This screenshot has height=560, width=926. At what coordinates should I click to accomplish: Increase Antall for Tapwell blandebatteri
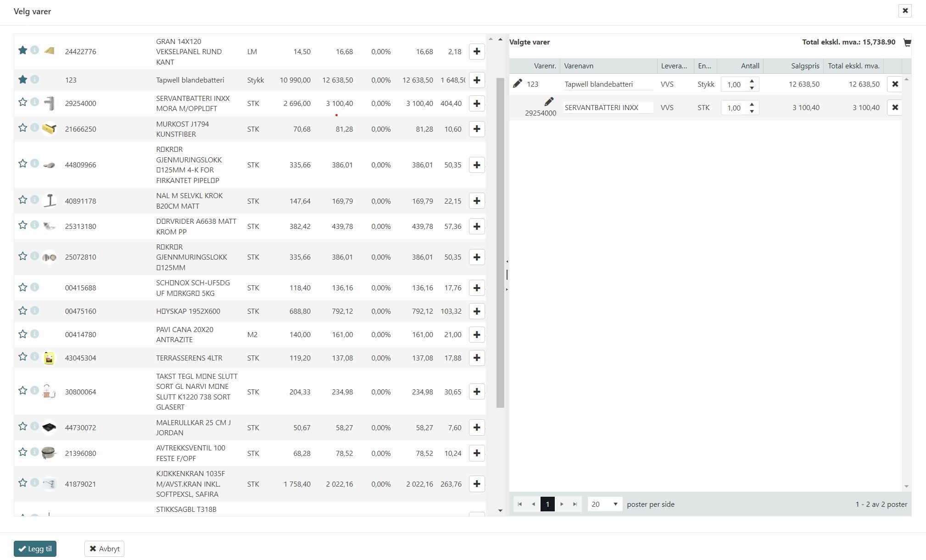[752, 81]
